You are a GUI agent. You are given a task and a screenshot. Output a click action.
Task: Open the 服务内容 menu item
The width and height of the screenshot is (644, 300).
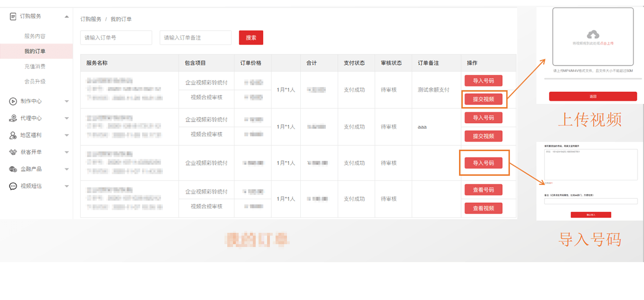click(x=35, y=35)
